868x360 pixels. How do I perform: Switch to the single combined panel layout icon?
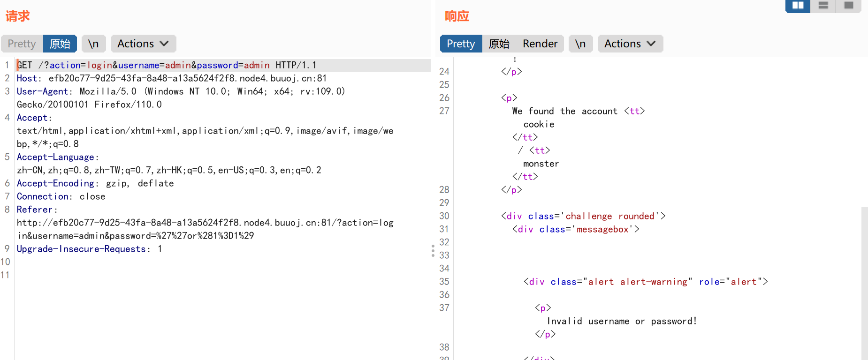click(x=848, y=6)
